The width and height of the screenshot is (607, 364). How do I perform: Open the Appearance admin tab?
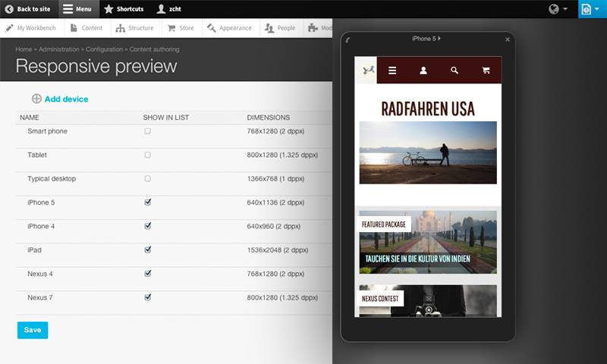click(230, 28)
